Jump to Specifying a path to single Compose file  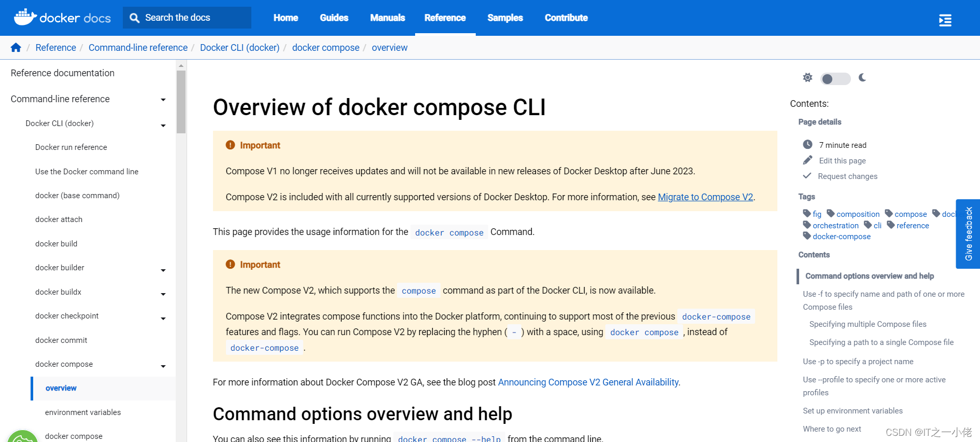(882, 342)
